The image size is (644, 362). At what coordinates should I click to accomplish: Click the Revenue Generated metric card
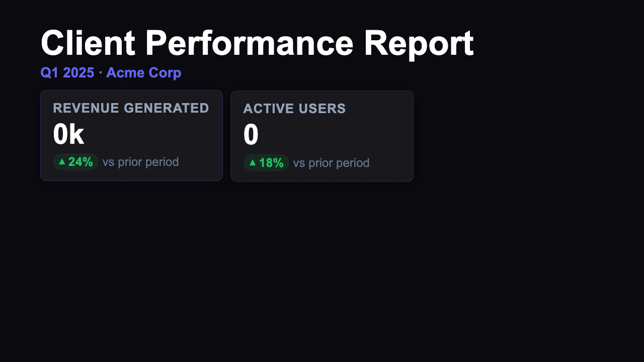click(131, 135)
